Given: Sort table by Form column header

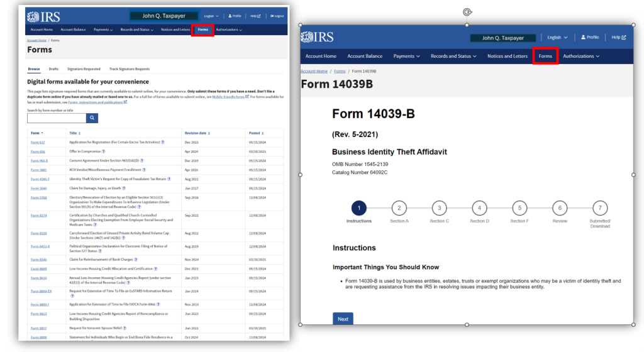Looking at the screenshot, I should pyautogui.click(x=37, y=133).
